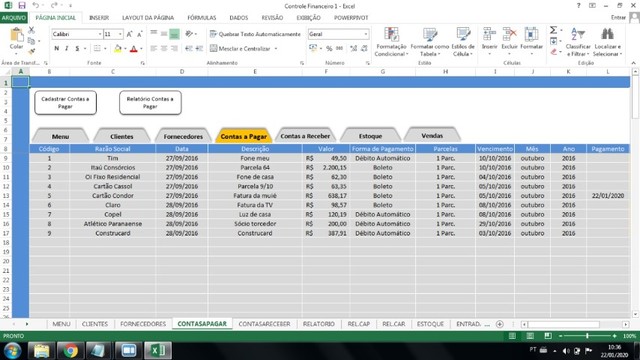Click the horizontal scrollbar right arrow
Viewport: 640px width, 360px height.
[x=626, y=324]
